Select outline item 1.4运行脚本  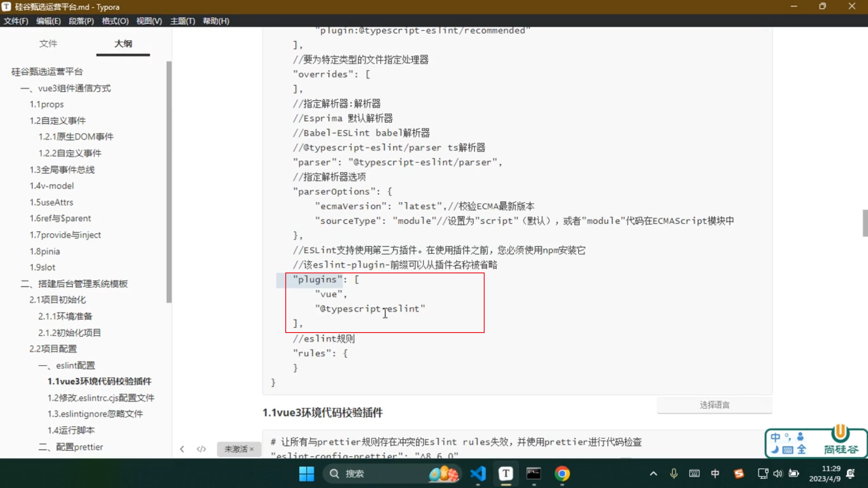pyautogui.click(x=71, y=430)
